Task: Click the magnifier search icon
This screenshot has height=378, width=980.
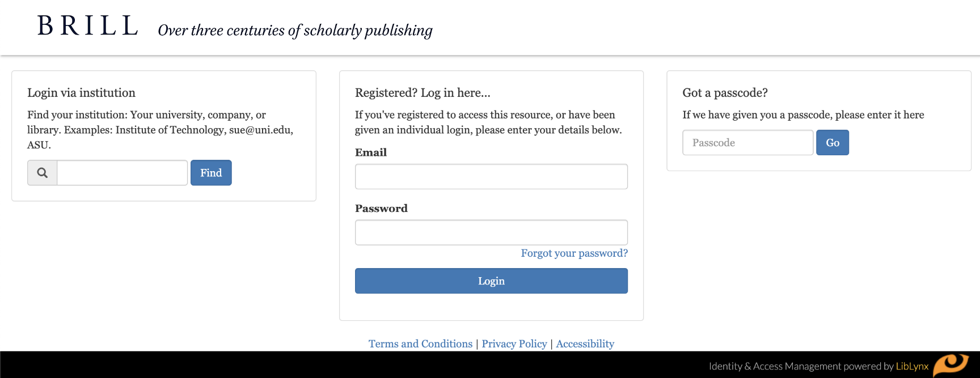Action: tap(41, 172)
